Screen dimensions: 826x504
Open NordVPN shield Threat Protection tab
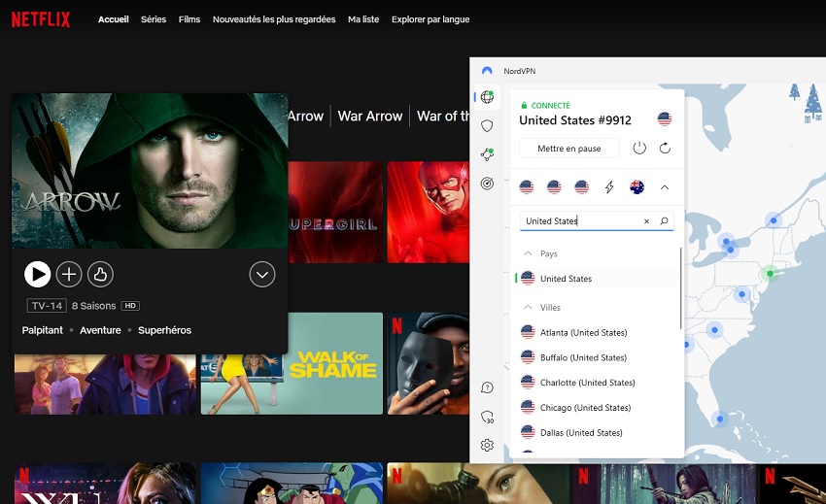[x=487, y=126]
